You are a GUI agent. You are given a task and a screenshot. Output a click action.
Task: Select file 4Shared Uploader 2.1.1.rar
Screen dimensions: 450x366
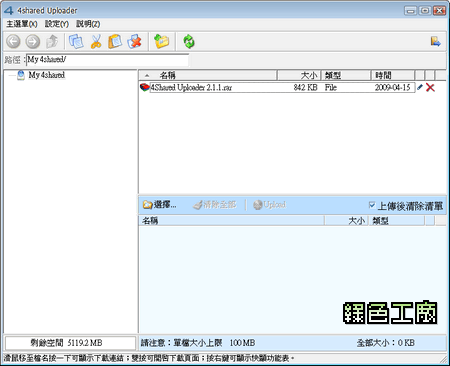[x=191, y=88]
